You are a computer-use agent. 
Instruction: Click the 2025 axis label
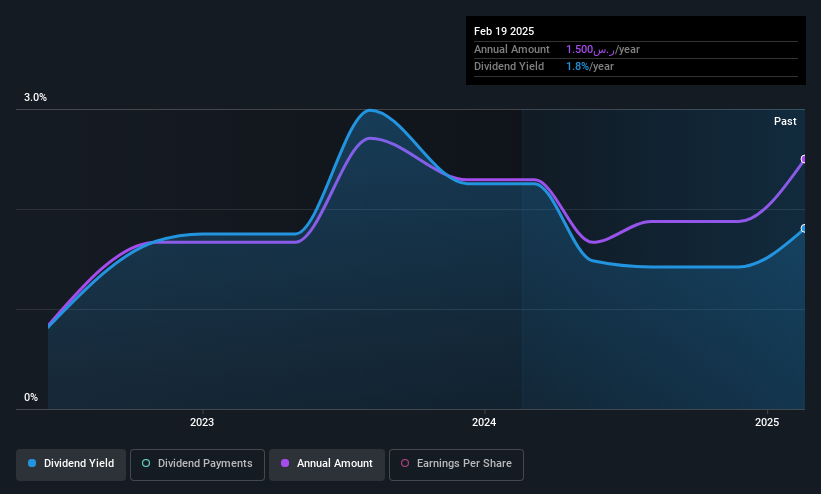(767, 422)
